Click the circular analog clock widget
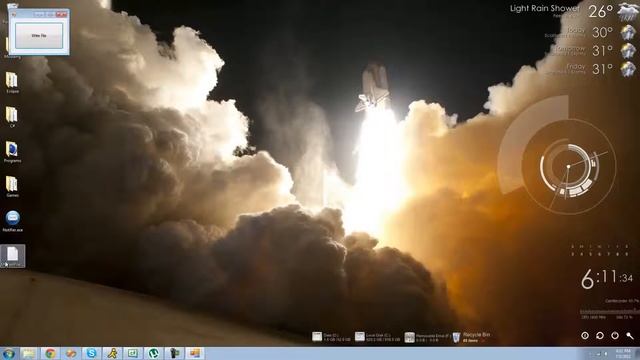This screenshot has height=360, width=640. (x=568, y=167)
